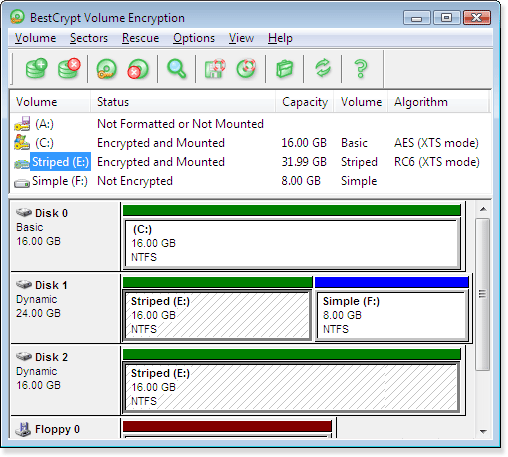The width and height of the screenshot is (508, 457).
Task: Click the Algorithm column header
Action: pyautogui.click(x=438, y=102)
